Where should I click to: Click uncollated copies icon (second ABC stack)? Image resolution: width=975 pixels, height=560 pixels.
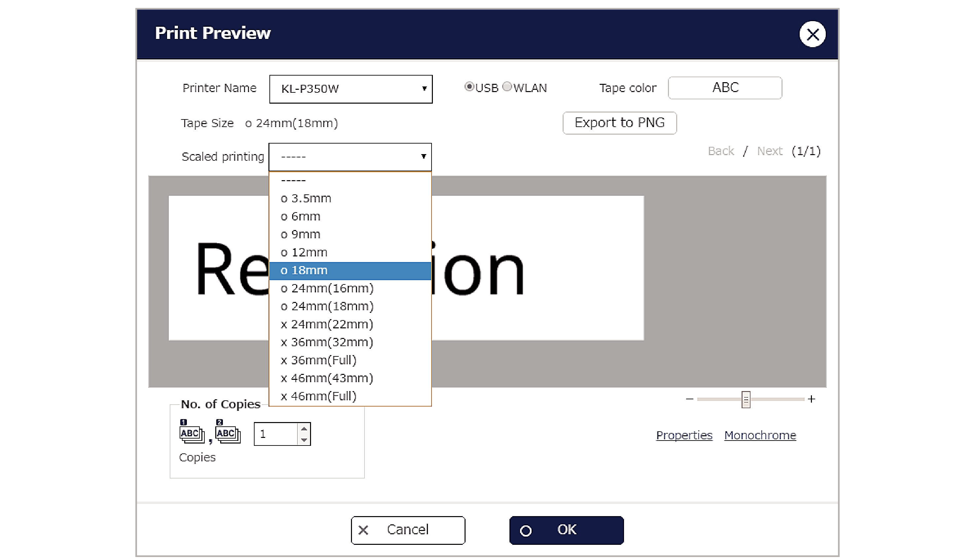pos(227,433)
